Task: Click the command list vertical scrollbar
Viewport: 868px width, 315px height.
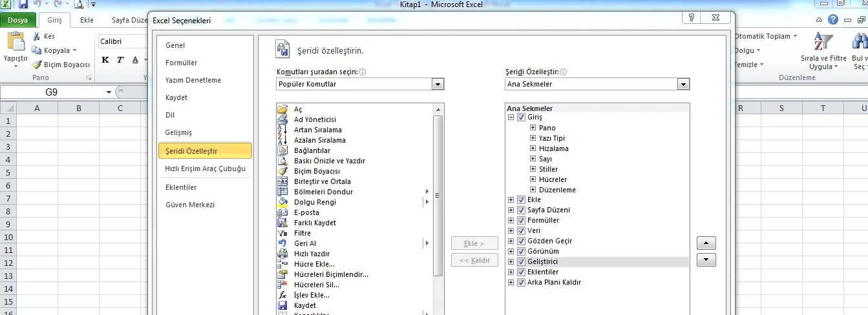Action: 438,194
